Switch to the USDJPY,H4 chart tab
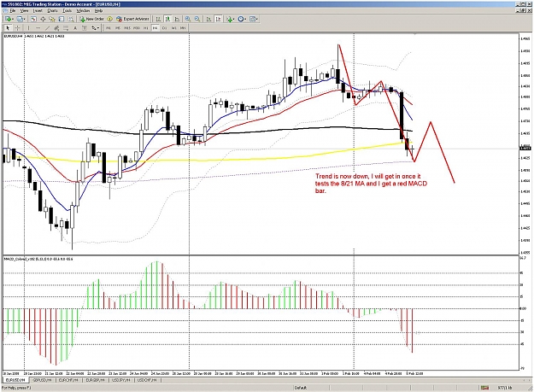534x392 pixels. (121, 380)
